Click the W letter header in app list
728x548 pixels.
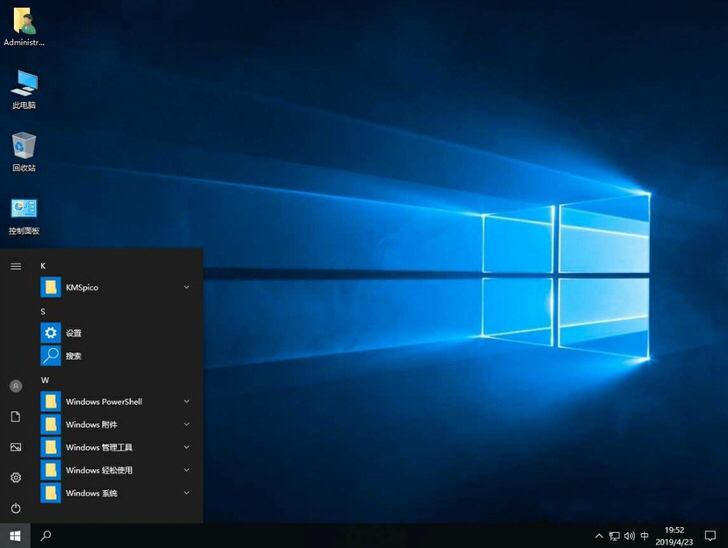pyautogui.click(x=45, y=380)
